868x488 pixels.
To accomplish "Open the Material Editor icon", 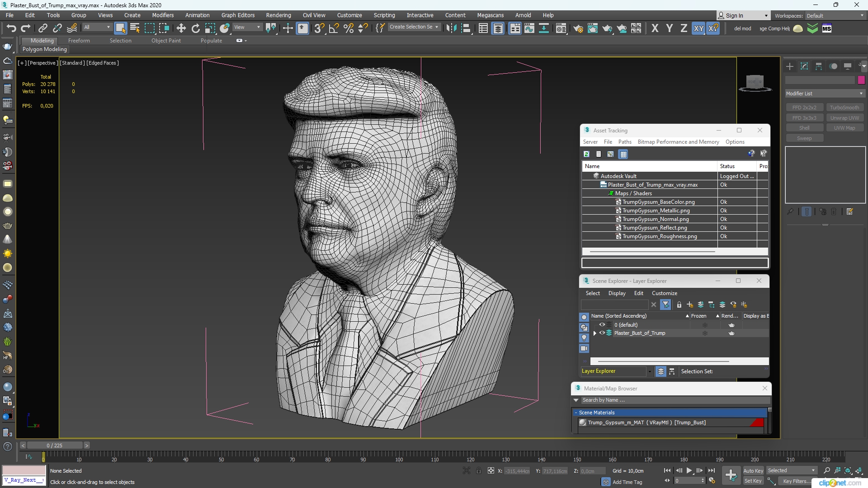I will tap(561, 28).
